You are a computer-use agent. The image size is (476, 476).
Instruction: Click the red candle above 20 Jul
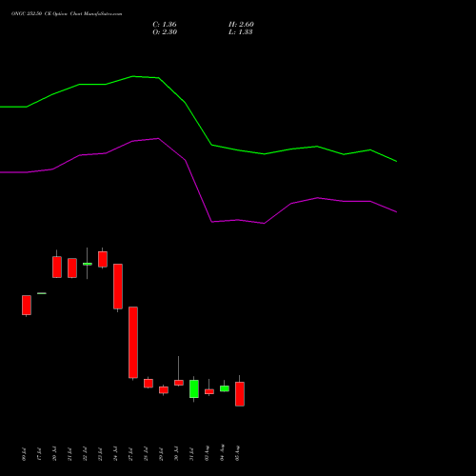pyautogui.click(x=57, y=267)
